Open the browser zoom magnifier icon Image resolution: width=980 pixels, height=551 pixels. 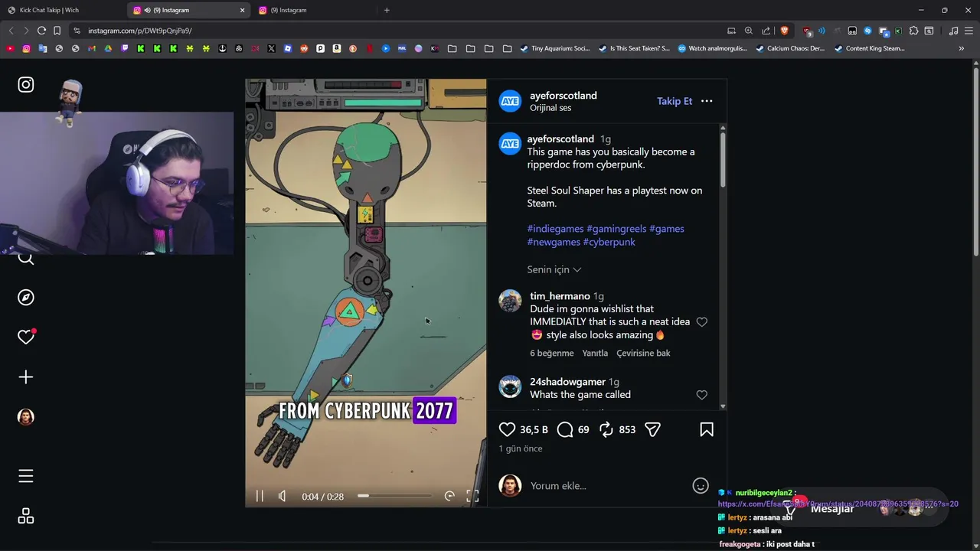pyautogui.click(x=749, y=31)
